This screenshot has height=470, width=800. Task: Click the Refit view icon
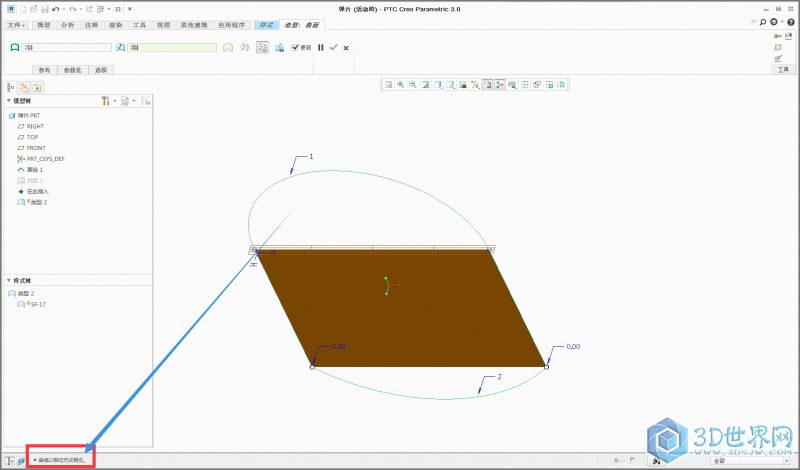tap(389, 85)
